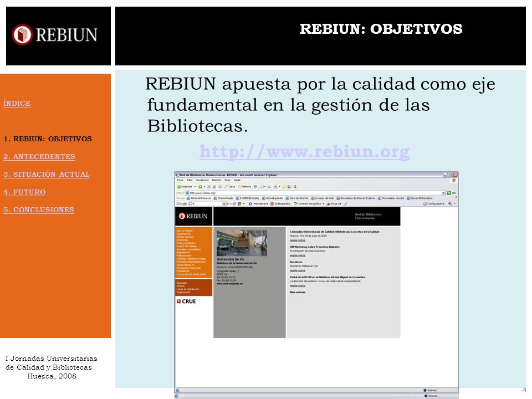
Task: Open the 4. FUTURO section link
Action: pos(24,192)
